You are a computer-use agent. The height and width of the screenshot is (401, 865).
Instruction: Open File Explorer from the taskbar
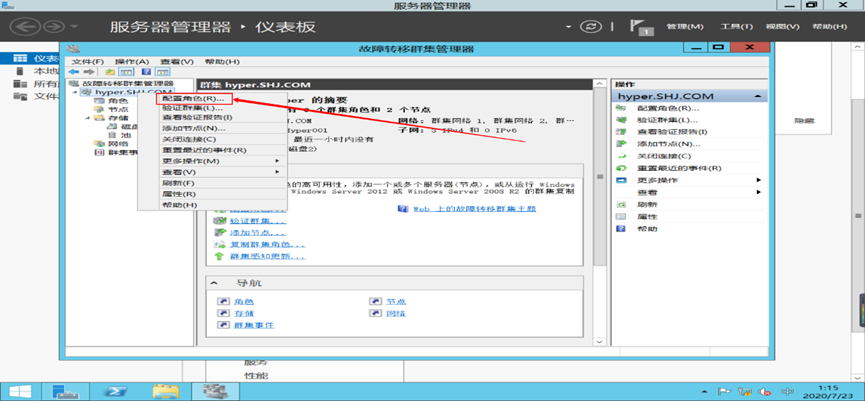tap(165, 392)
